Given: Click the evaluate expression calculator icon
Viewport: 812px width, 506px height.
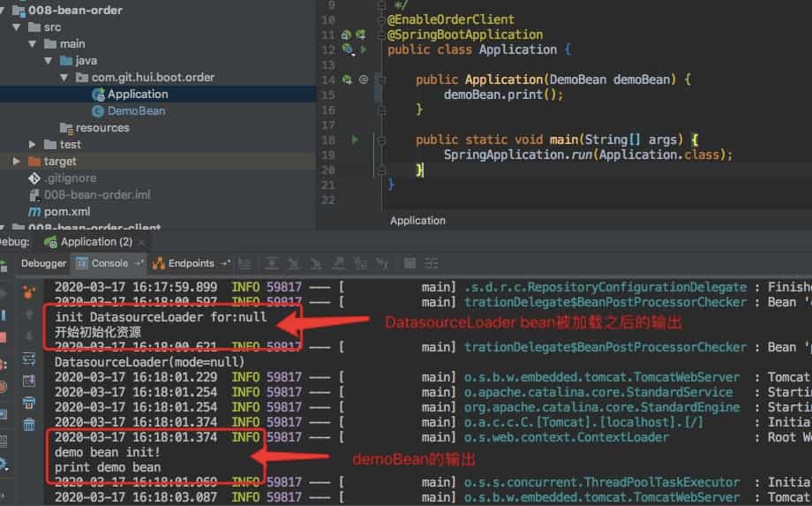Looking at the screenshot, I should coord(410,263).
